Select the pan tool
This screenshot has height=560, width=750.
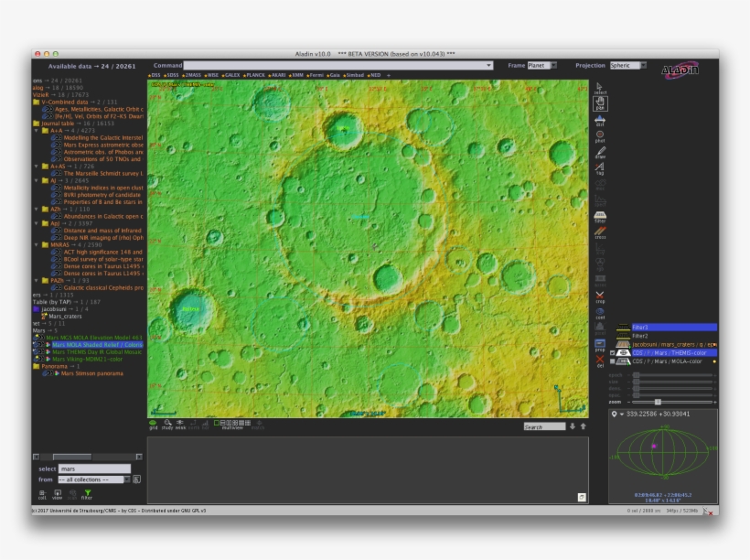point(600,103)
